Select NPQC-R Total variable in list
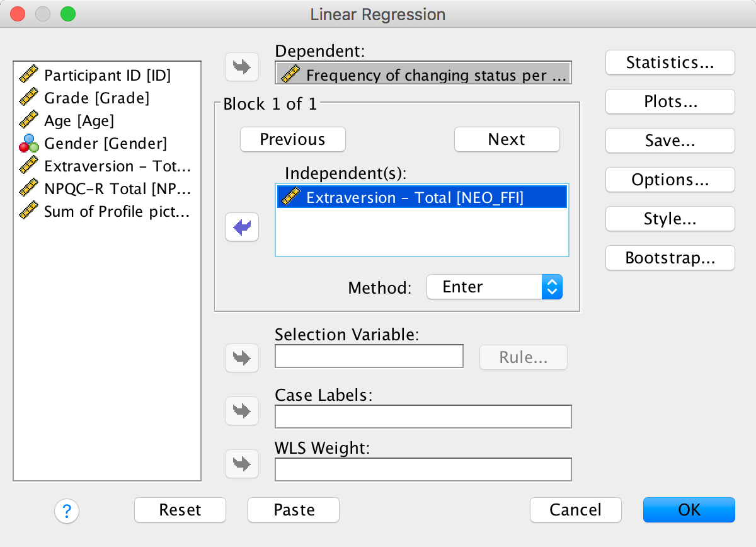 coord(116,189)
